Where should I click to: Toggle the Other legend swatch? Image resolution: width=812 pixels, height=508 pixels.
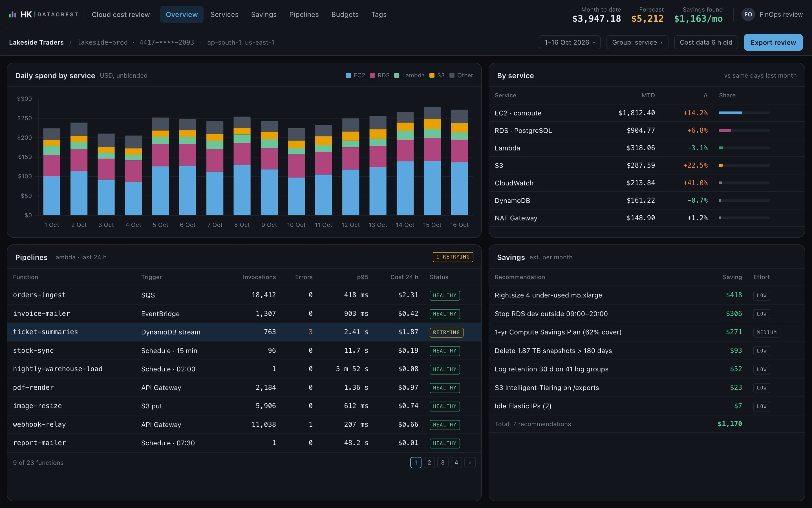pos(452,75)
